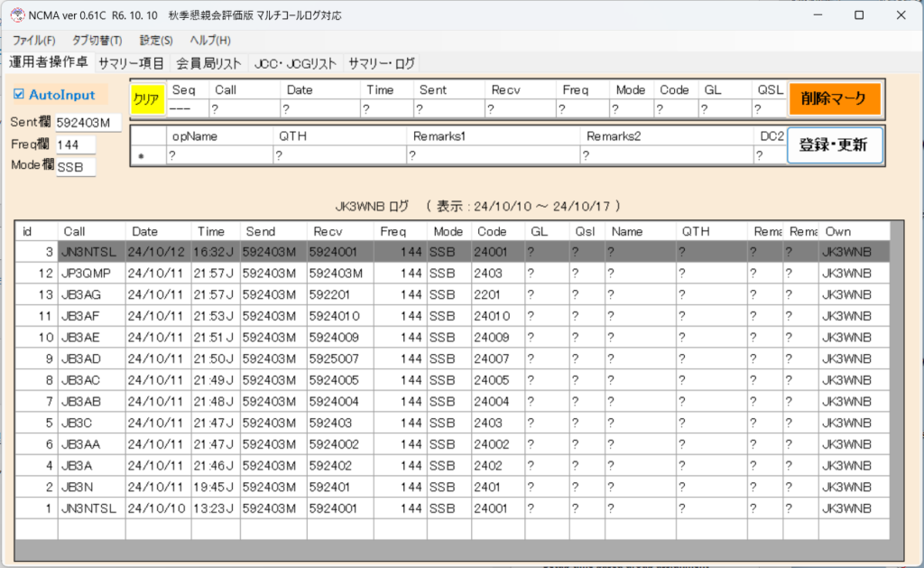Click the NCMA app icon in title bar
The image size is (924, 568).
[15, 15]
